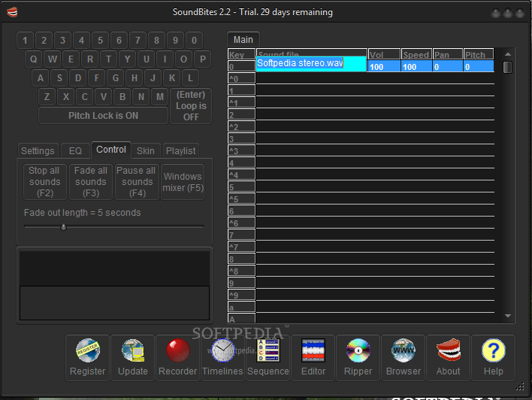Click keyboard key G
The image size is (532, 400).
[x=116, y=78]
